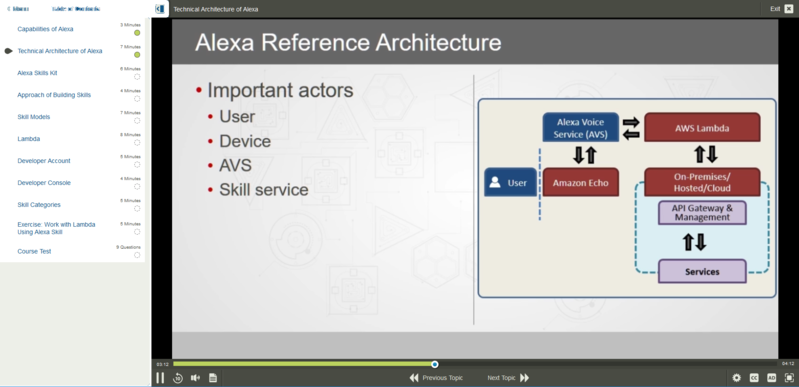Image resolution: width=799 pixels, height=387 pixels.
Task: Click the 'Skill service' bullet text
Action: click(263, 190)
